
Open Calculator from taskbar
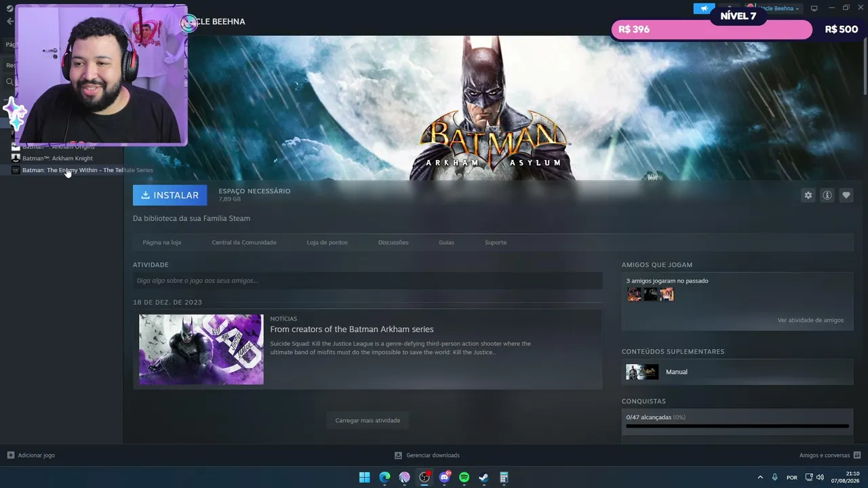click(x=504, y=477)
